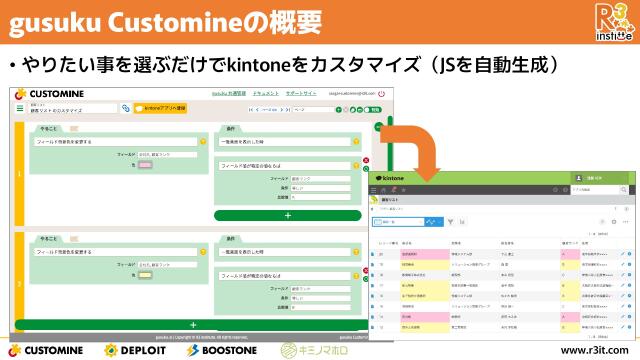Open the blue graph dropdown beside view selector

click(x=434, y=222)
